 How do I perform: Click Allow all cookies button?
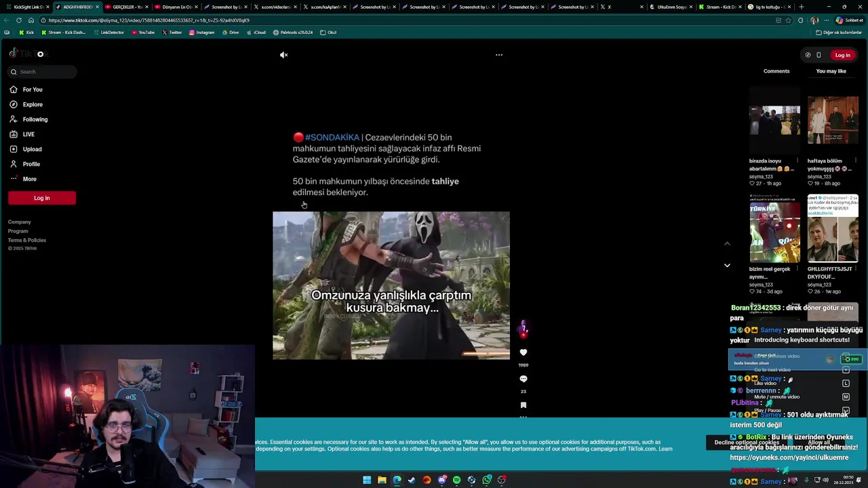coord(818,443)
